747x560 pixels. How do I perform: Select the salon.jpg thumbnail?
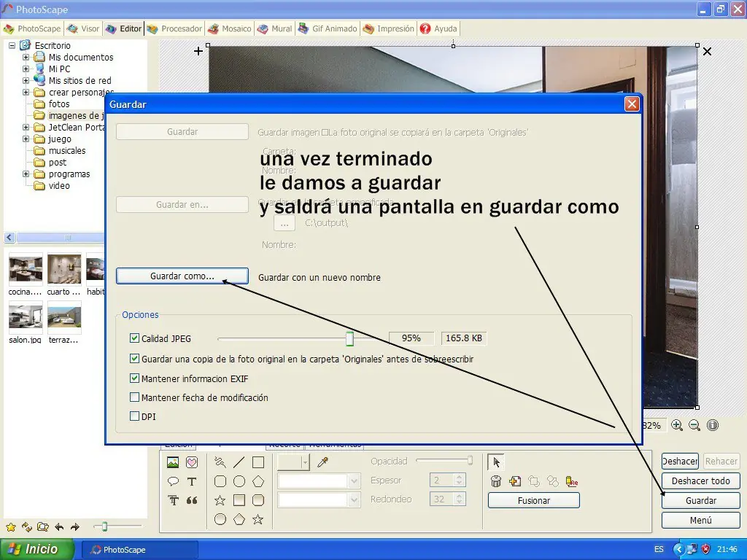26,318
